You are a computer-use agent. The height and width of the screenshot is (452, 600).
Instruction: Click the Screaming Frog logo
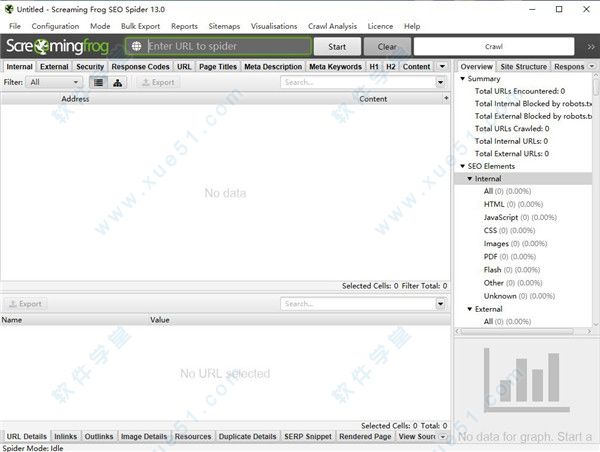point(57,46)
